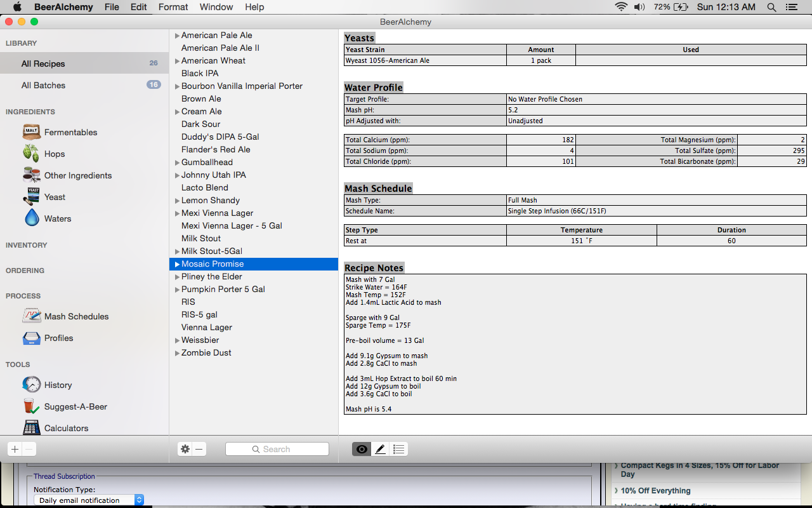Open the Waters droplet icon
Screen dimensions: 812x508
(x=32, y=218)
